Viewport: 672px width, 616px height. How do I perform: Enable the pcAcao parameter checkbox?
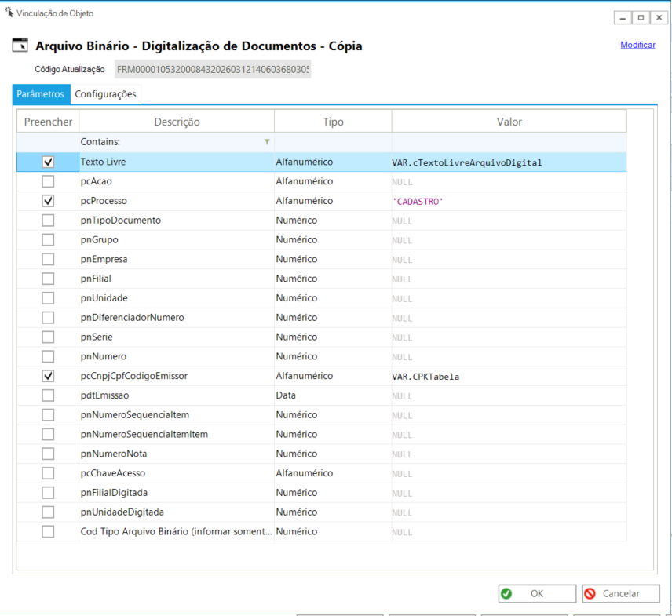point(48,181)
